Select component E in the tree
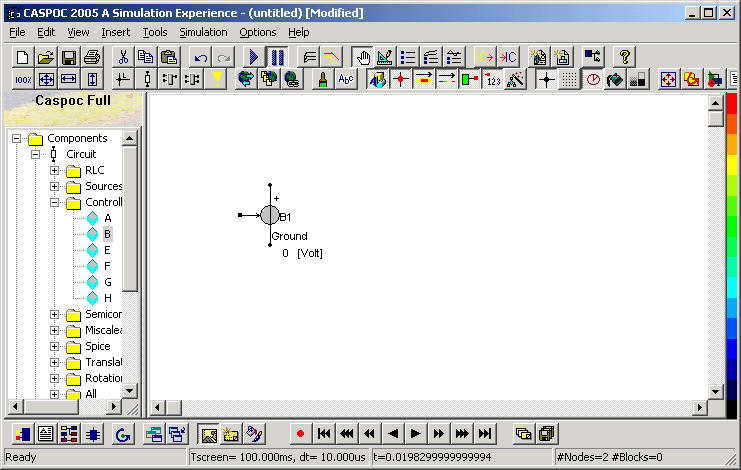This screenshot has height=470, width=741. (x=107, y=250)
